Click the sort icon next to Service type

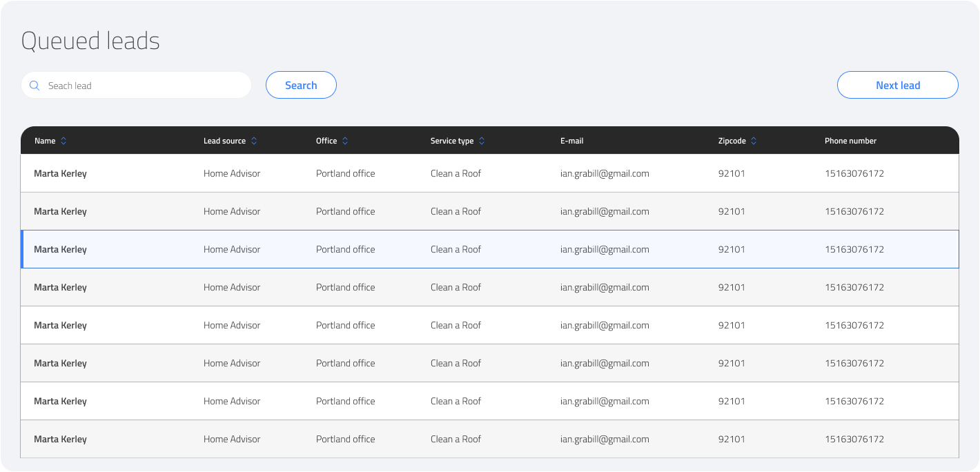tap(482, 140)
